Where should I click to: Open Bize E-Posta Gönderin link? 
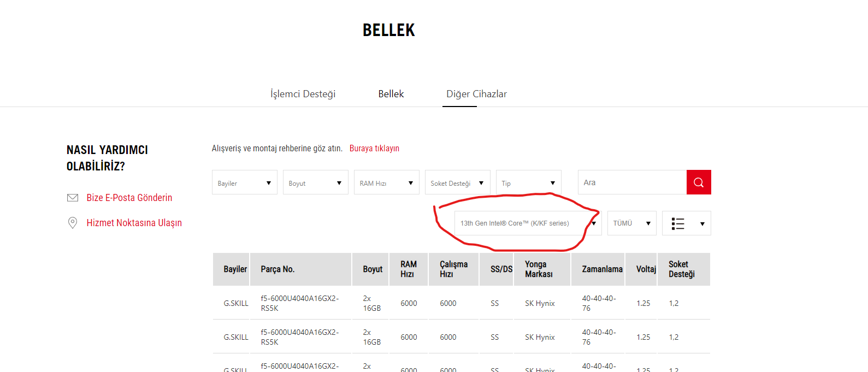129,198
